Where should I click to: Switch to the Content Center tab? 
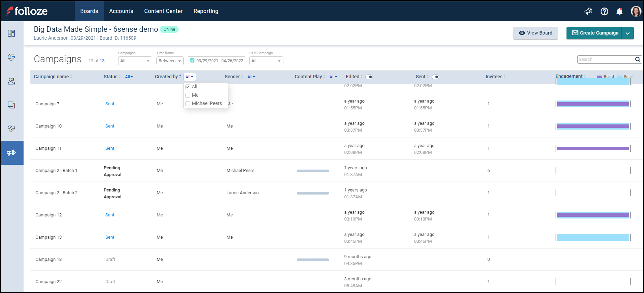[163, 11]
